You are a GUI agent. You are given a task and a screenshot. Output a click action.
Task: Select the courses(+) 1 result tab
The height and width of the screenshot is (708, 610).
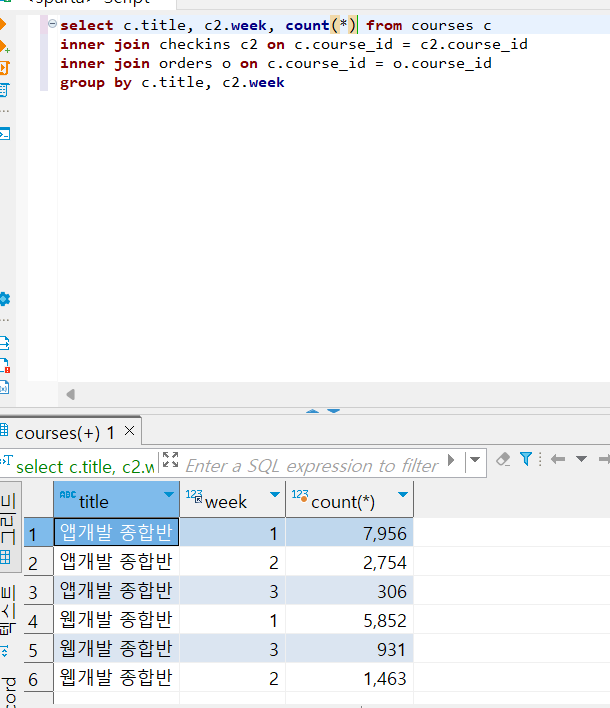[65, 433]
